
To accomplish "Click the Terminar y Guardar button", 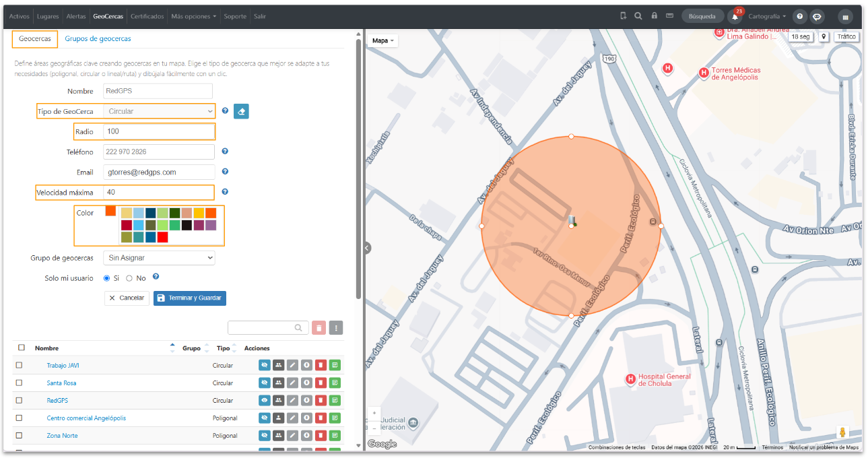I will (190, 298).
